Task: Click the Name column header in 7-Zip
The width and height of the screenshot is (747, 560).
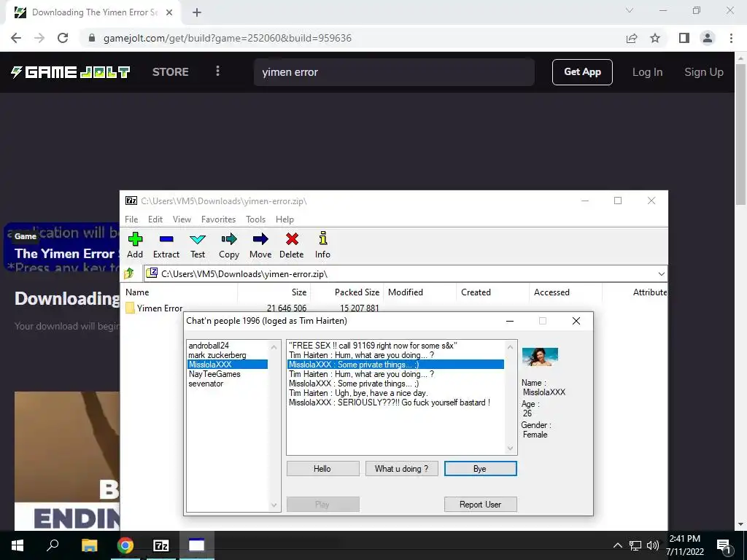Action: [x=181, y=292]
